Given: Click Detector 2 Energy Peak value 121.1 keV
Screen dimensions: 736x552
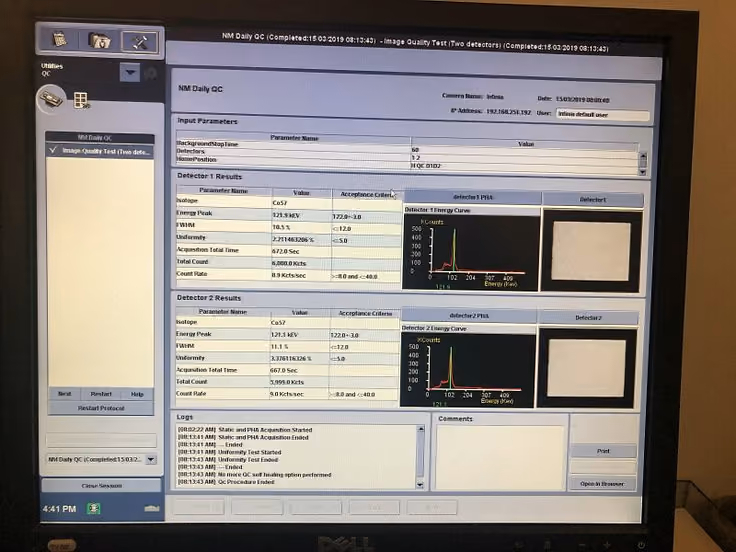Looking at the screenshot, I should [x=284, y=335].
